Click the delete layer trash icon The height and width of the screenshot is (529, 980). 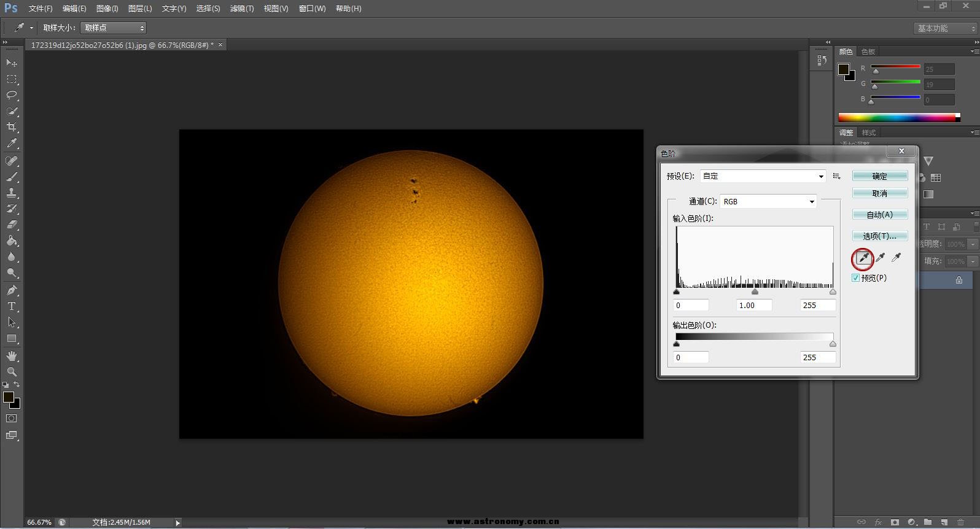click(x=961, y=522)
